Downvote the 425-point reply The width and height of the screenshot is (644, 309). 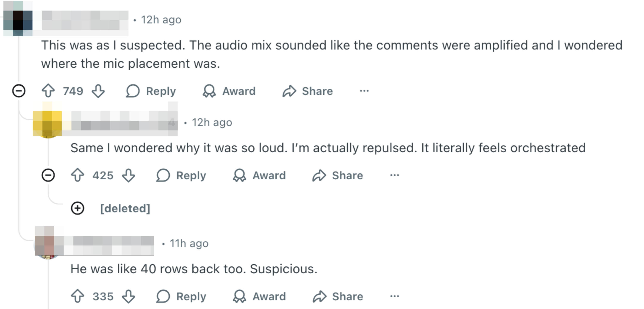pyautogui.click(x=128, y=175)
